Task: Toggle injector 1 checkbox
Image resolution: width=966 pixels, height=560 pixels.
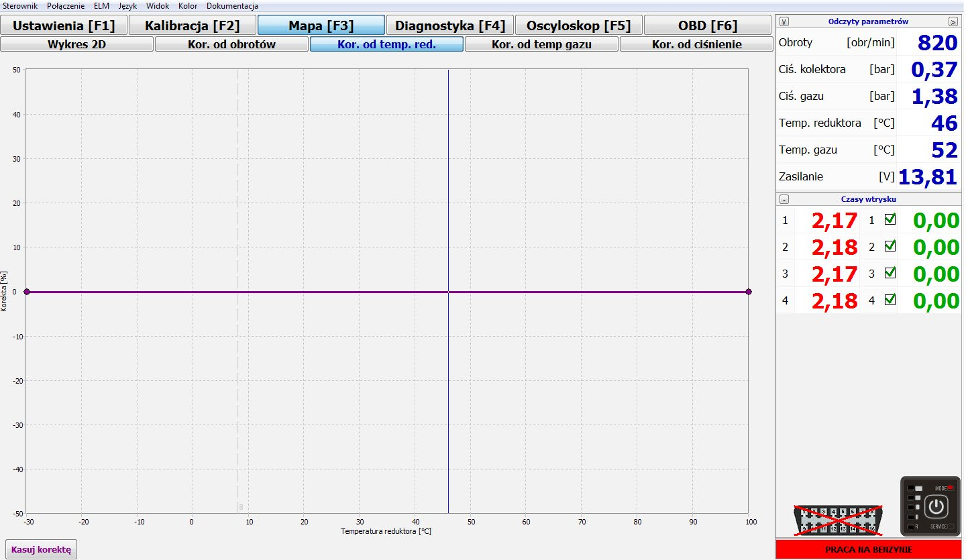Action: point(890,219)
